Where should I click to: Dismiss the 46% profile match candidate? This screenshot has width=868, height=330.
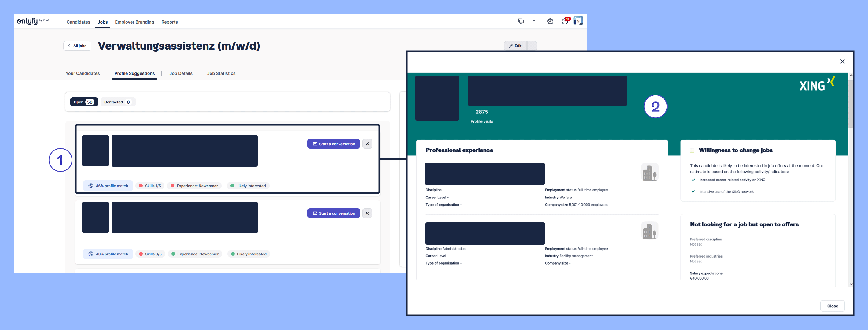pos(367,144)
